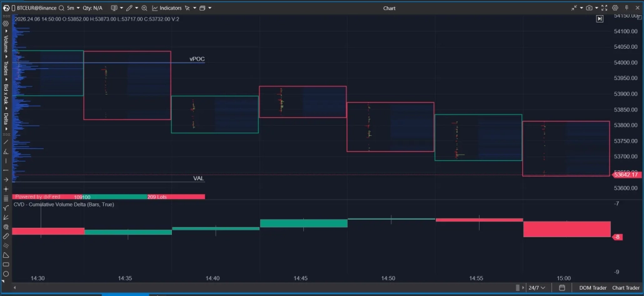Open symbol search magnifier icon

point(61,8)
